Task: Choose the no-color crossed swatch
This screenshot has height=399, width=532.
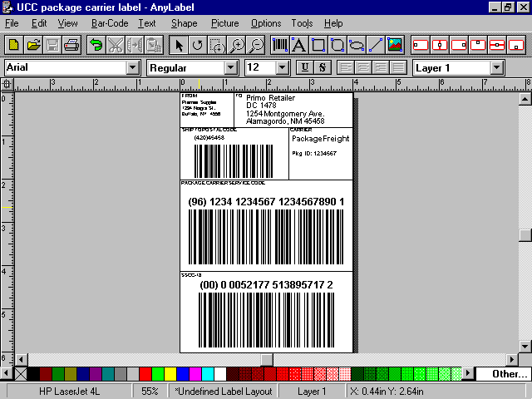Action: pos(21,374)
